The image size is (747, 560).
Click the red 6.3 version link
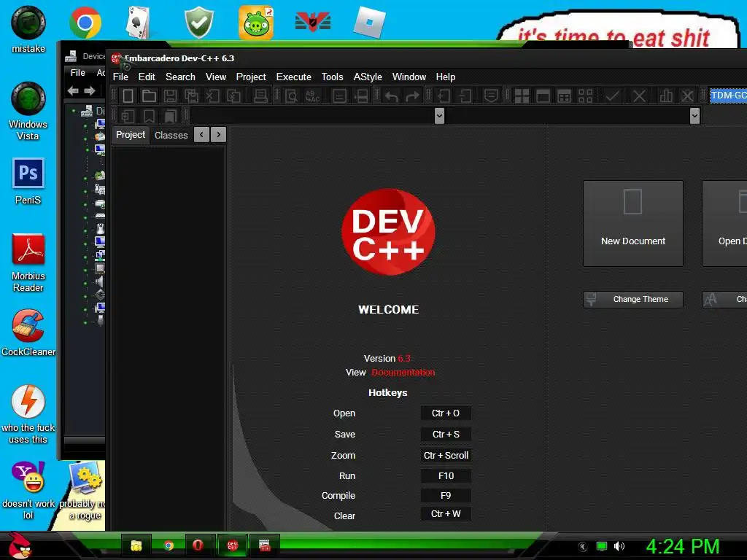(x=404, y=358)
